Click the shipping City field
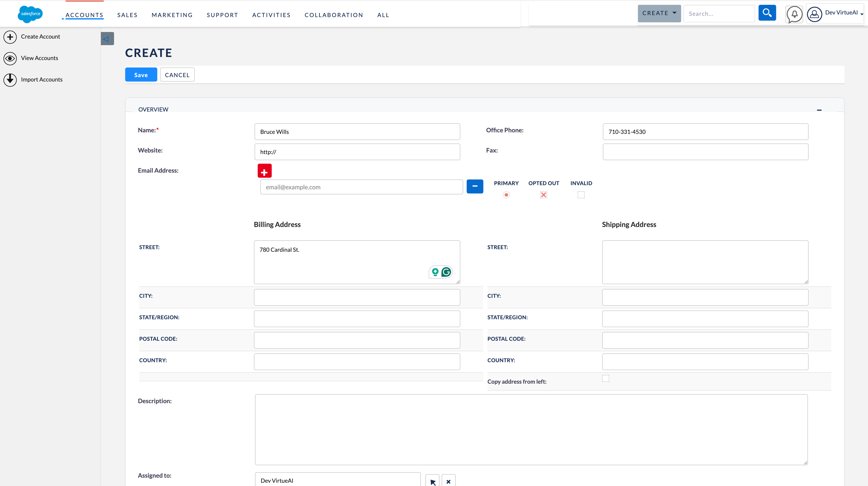The width and height of the screenshot is (868, 486). pos(705,297)
